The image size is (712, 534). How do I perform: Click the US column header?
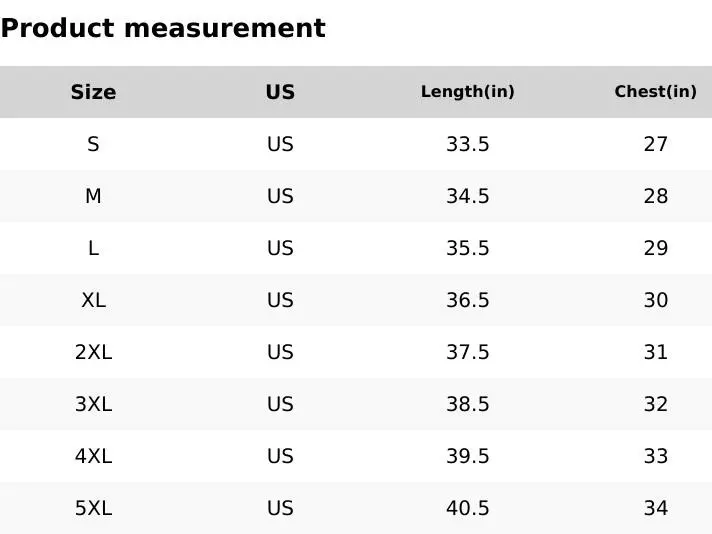point(280,92)
